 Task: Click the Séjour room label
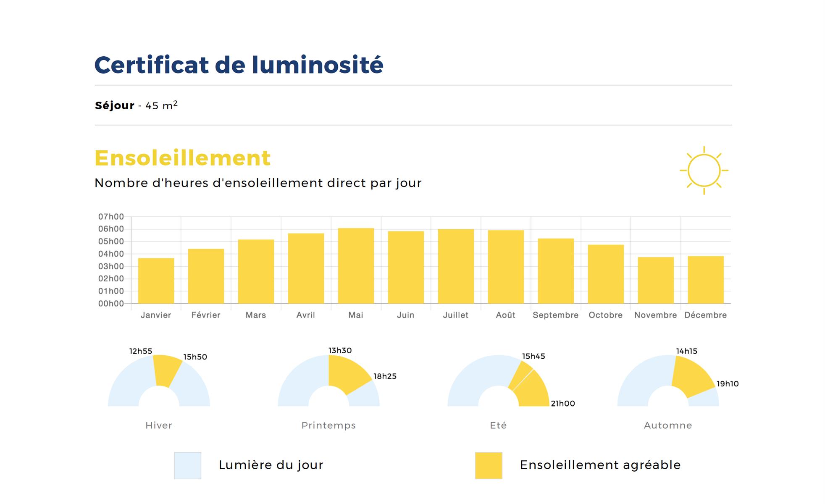(114, 105)
